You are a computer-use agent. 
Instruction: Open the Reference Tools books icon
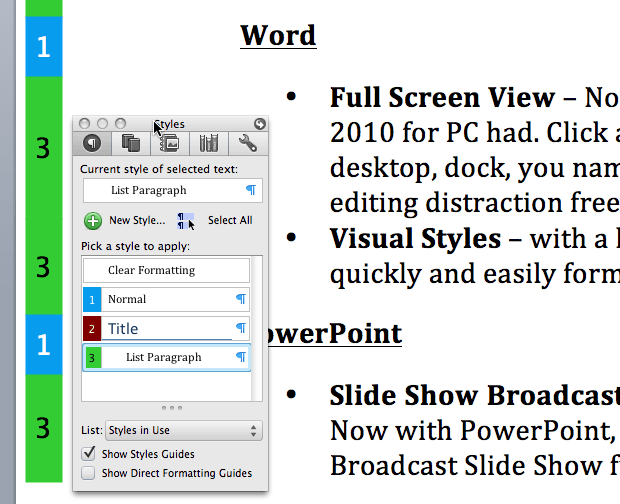pyautogui.click(x=209, y=143)
